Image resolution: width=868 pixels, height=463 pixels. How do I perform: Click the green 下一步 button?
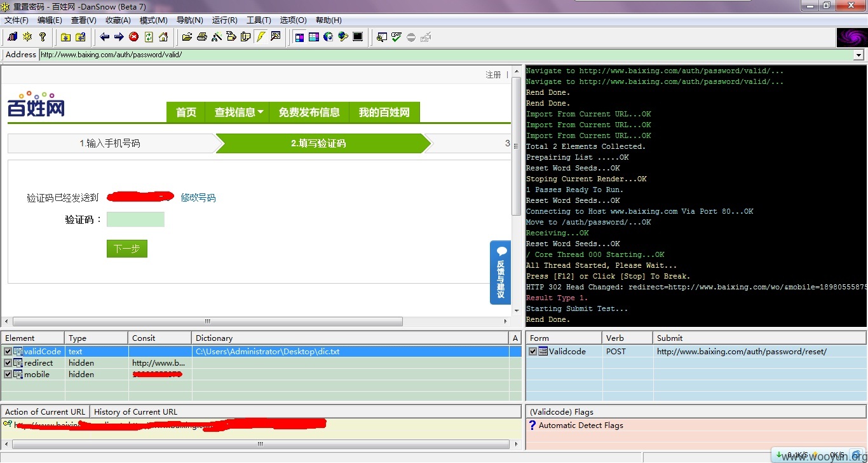[127, 249]
